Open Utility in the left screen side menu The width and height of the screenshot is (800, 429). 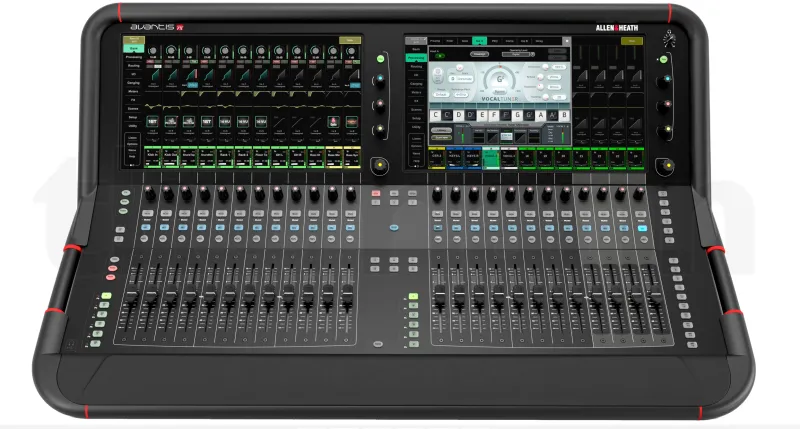coord(133,126)
